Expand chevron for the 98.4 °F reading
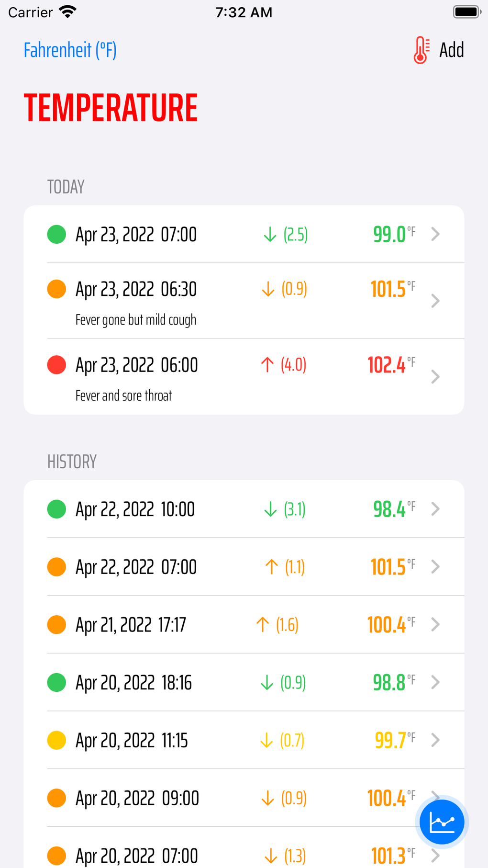Screen dimensions: 488x868 (x=435, y=509)
